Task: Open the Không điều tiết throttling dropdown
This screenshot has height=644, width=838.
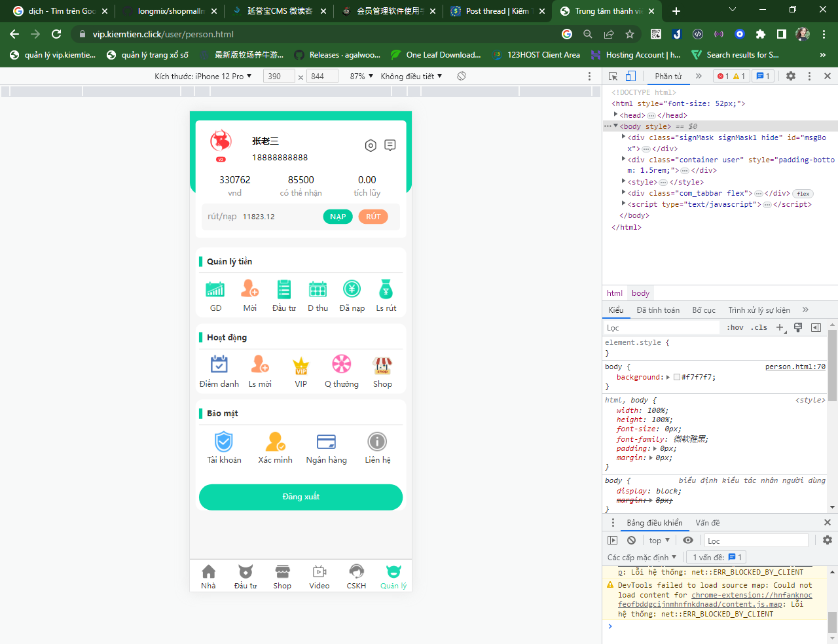Action: 411,76
